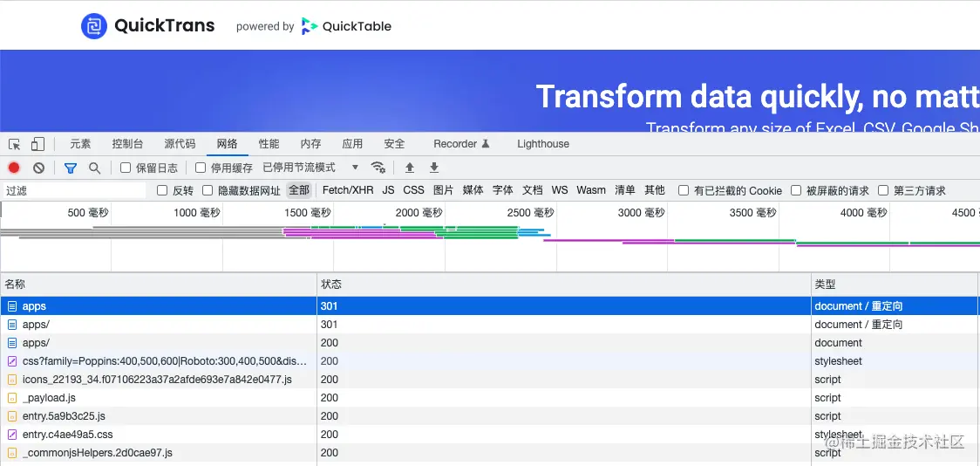980x466 pixels.
Task: Activate the inspect element picker icon
Action: click(14, 145)
